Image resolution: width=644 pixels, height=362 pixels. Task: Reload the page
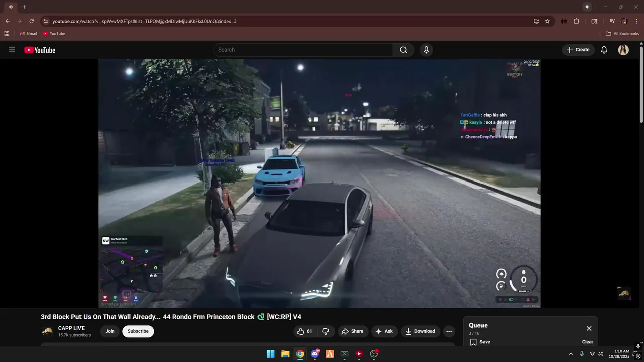click(31, 21)
